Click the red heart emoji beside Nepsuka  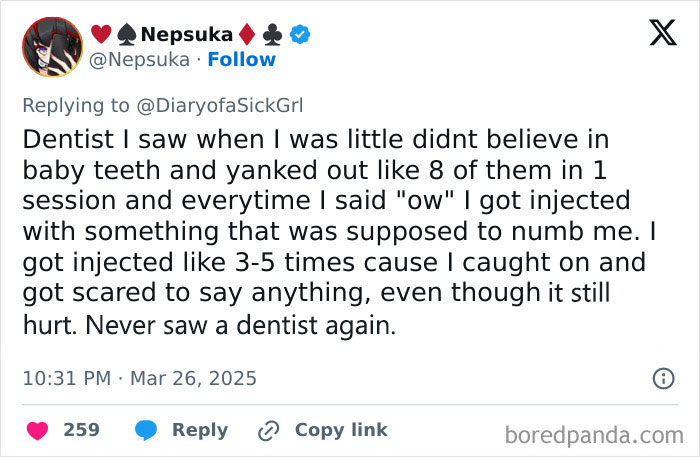pos(100,35)
